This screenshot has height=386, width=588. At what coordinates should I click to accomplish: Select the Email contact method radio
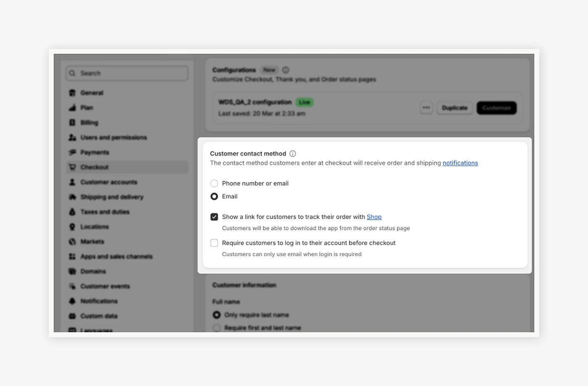click(x=214, y=196)
